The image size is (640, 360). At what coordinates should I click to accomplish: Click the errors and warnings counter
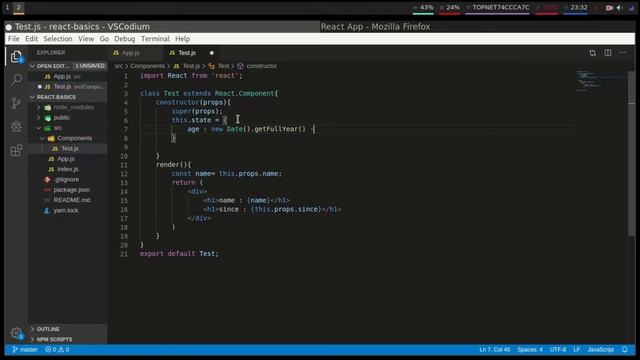pyautogui.click(x=57, y=349)
